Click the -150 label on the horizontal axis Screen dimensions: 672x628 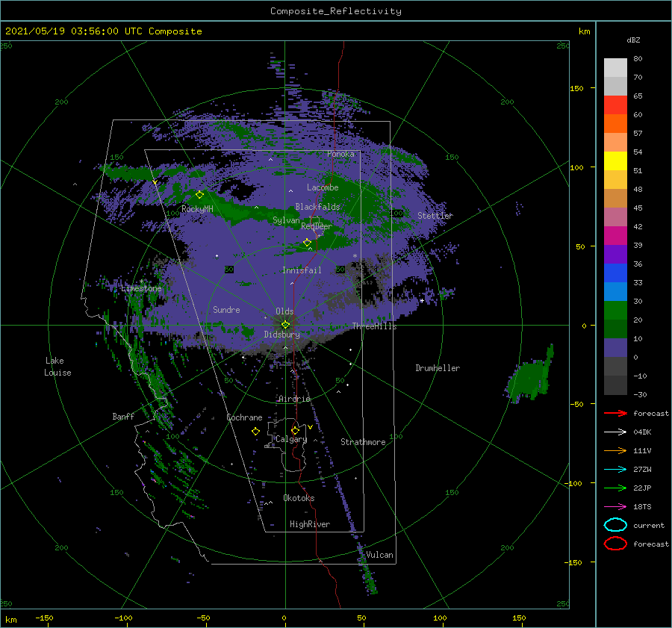[44, 618]
